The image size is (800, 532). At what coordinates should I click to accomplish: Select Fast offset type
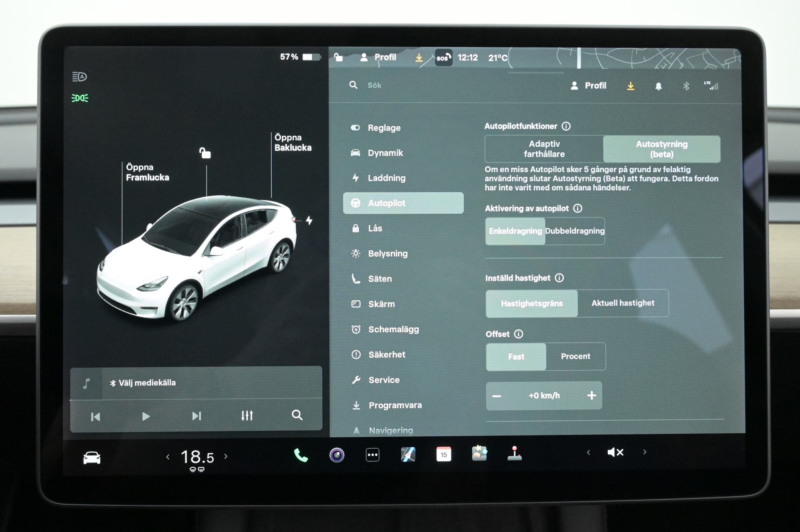(x=516, y=357)
